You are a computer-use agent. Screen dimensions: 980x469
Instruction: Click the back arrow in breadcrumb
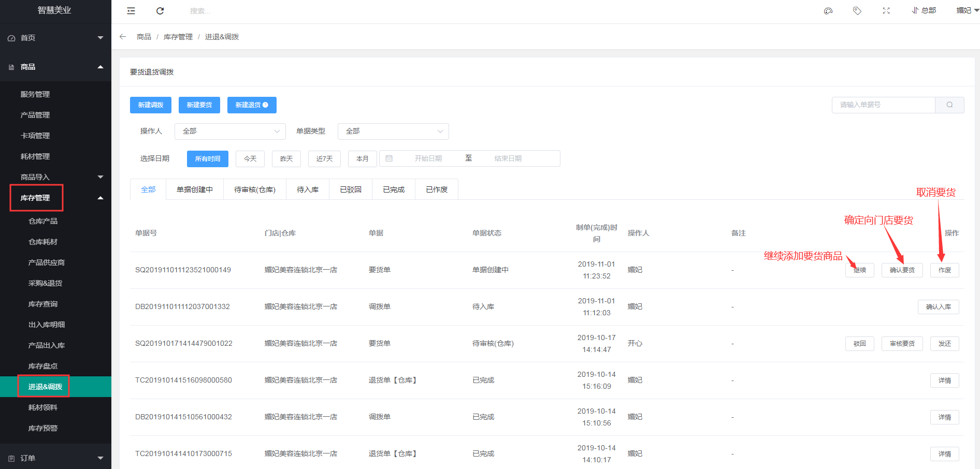(x=123, y=37)
